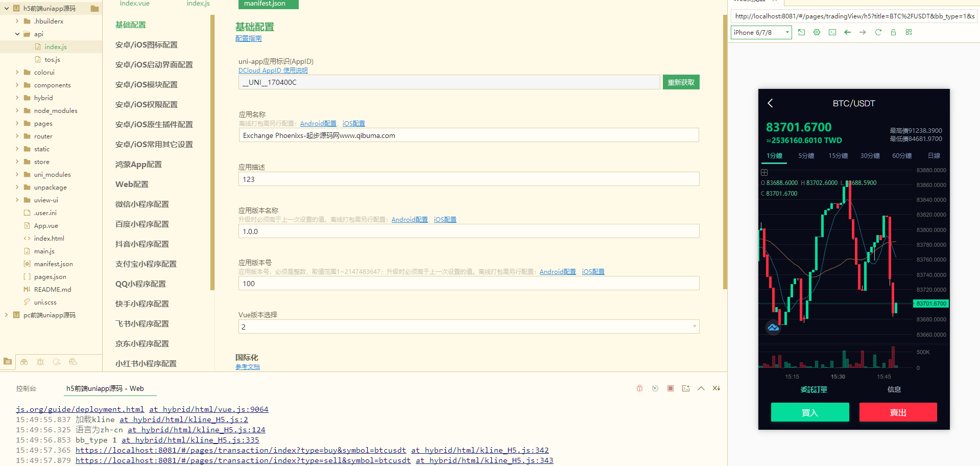Open the iPhone 6/7/8 device dropdown
The width and height of the screenshot is (980, 466).
(x=761, y=32)
